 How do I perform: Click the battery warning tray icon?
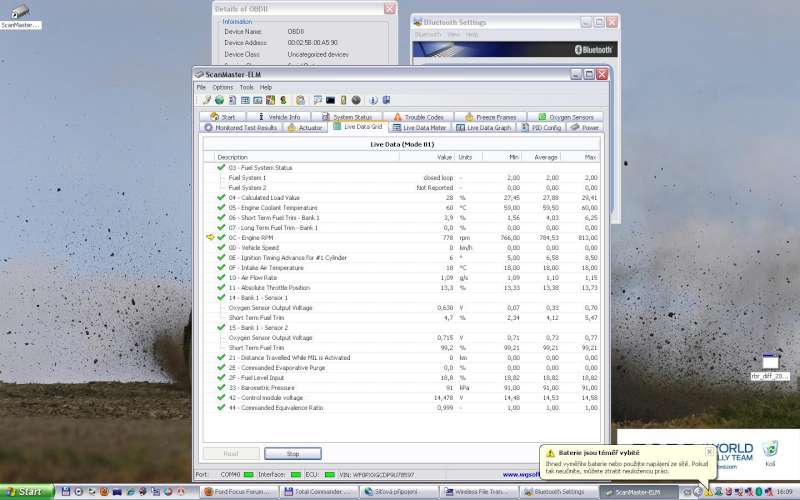point(708,492)
